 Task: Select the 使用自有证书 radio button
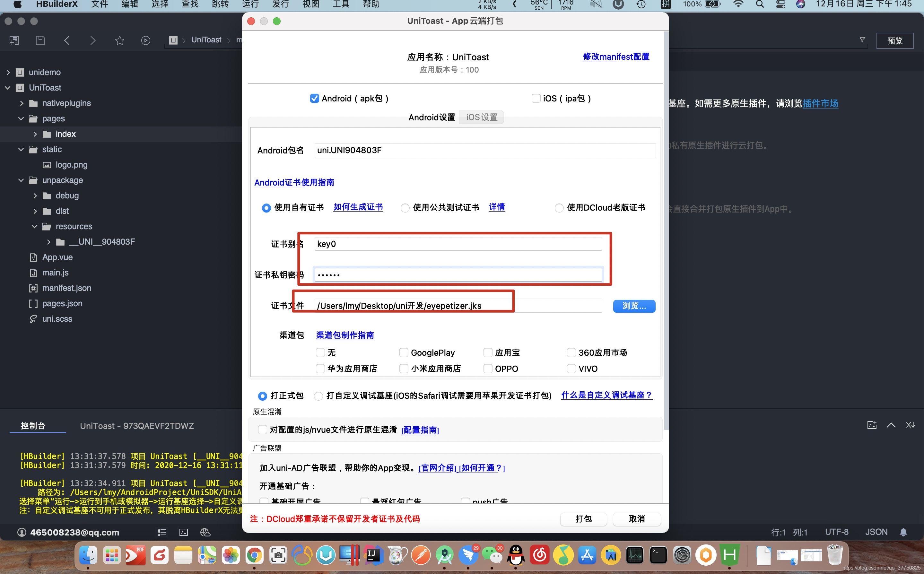tap(266, 208)
